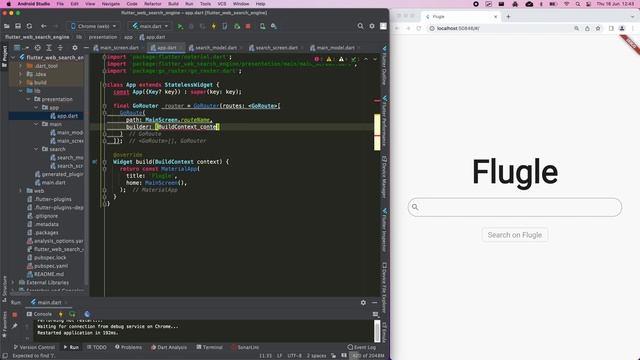
Task: Open the Build menu
Action: coord(173,4)
